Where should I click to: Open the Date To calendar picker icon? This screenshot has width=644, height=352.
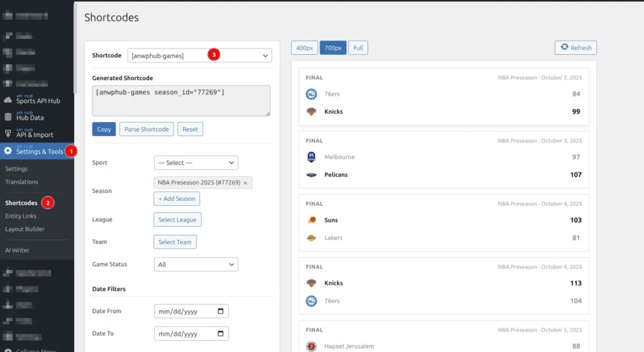(221, 334)
